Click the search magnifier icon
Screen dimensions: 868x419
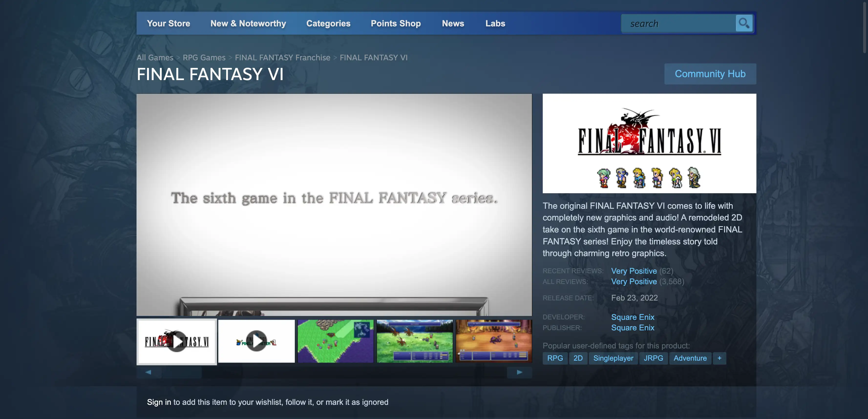744,23
